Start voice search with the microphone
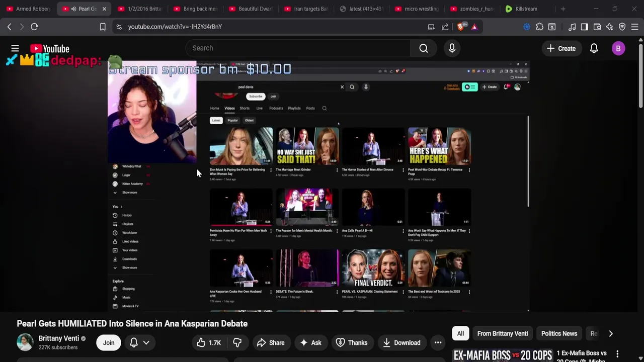Image resolution: width=644 pixels, height=362 pixels. (452, 48)
